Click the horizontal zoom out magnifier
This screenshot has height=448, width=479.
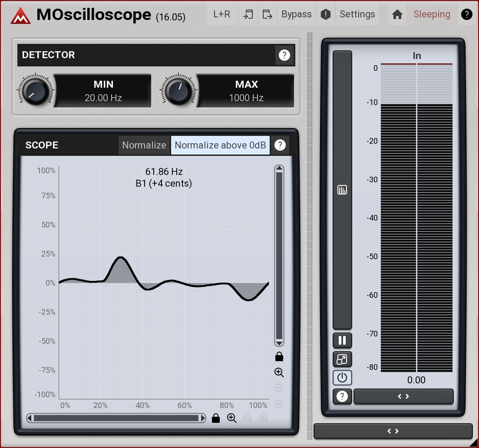248,418
